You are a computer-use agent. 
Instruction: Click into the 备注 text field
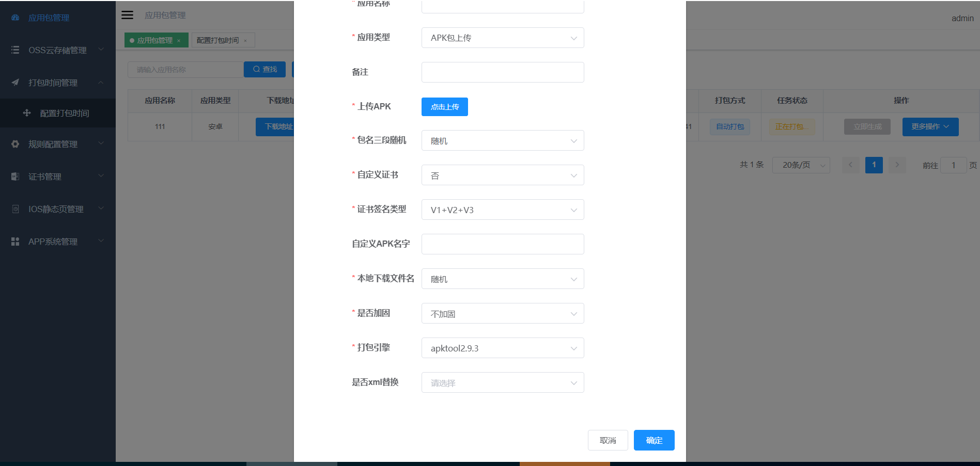[x=502, y=72]
